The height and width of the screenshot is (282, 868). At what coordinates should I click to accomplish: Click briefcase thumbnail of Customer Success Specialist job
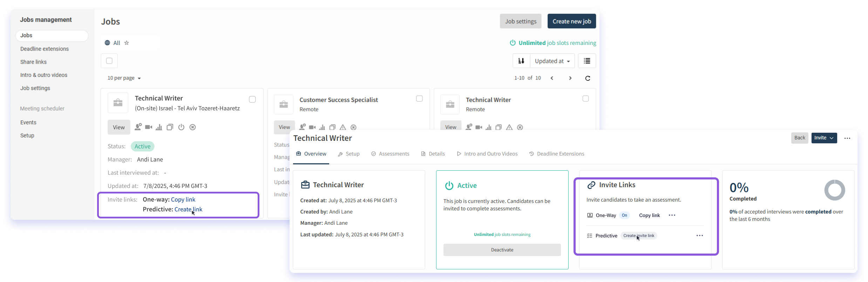pos(284,104)
